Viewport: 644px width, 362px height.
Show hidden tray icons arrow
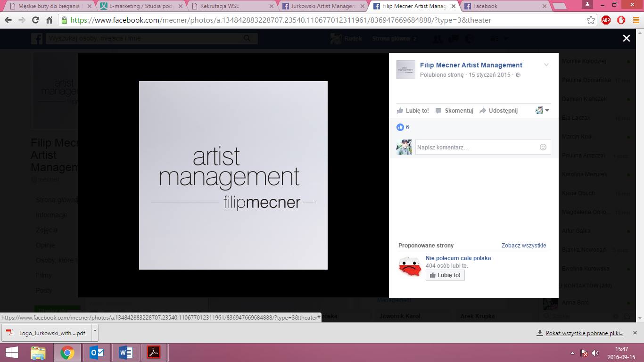[573, 353]
